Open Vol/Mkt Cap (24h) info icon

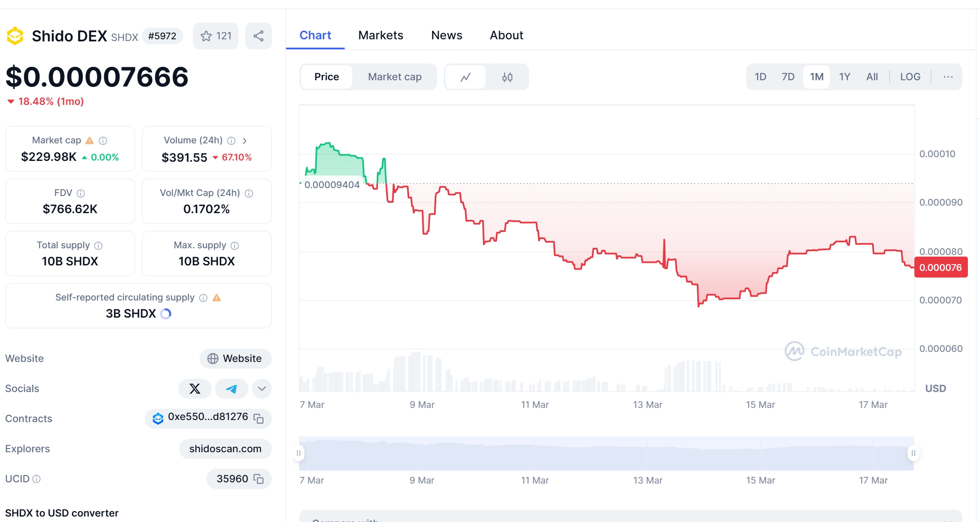pyautogui.click(x=249, y=193)
